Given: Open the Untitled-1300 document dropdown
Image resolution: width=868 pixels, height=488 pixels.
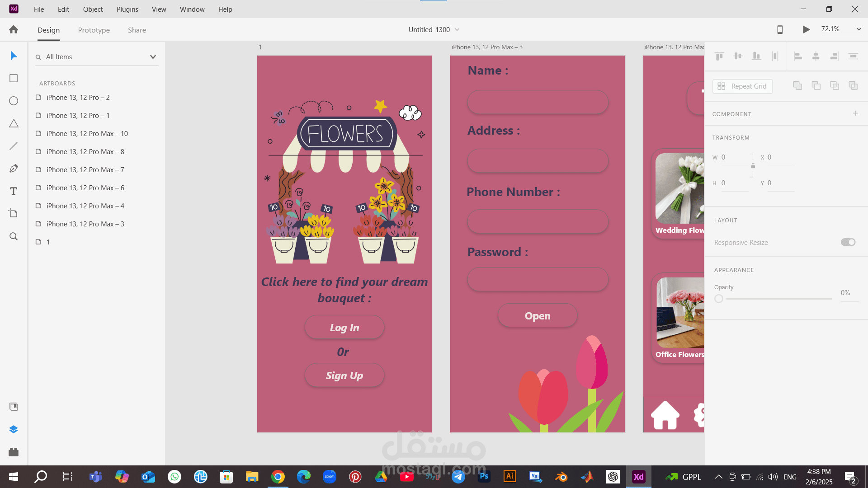Looking at the screenshot, I should click(x=457, y=29).
